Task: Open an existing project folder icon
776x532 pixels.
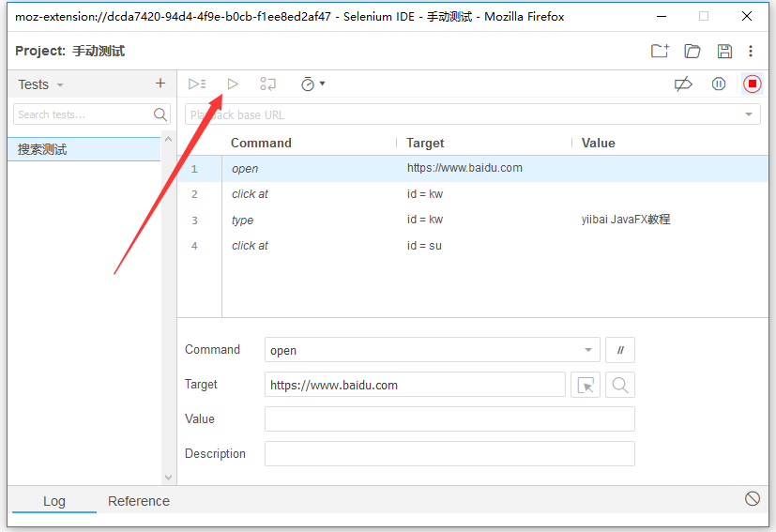Action: pyautogui.click(x=692, y=52)
